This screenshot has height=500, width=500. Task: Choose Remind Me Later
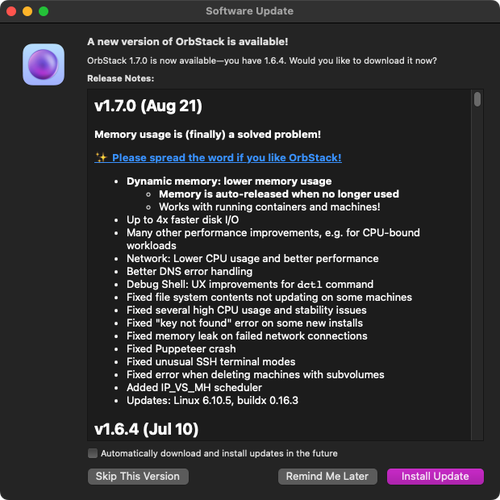[327, 476]
